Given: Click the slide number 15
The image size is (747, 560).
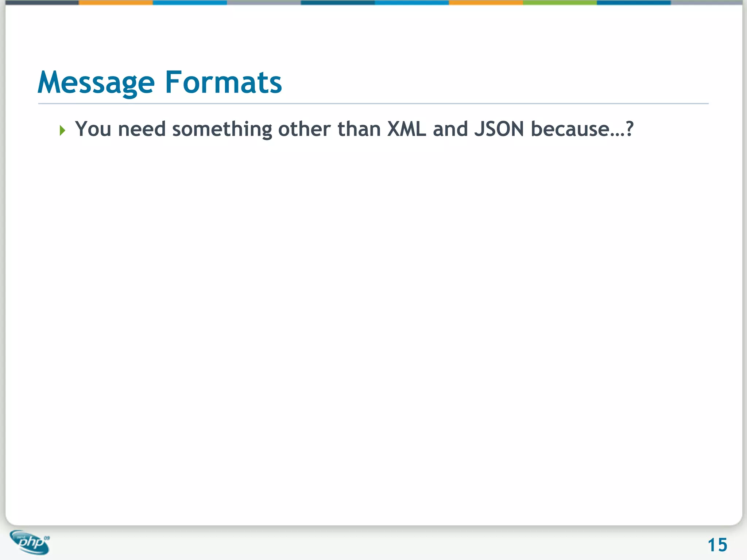Looking at the screenshot, I should coord(717,545).
